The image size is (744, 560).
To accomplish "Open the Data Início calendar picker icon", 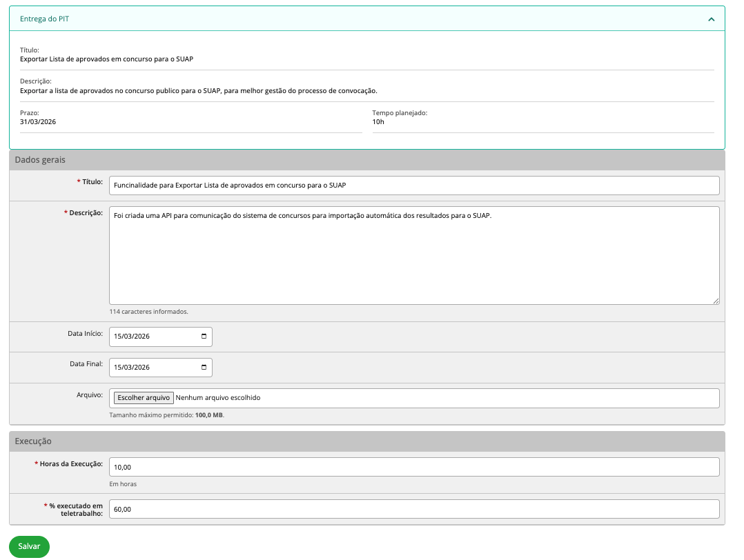I will point(204,337).
